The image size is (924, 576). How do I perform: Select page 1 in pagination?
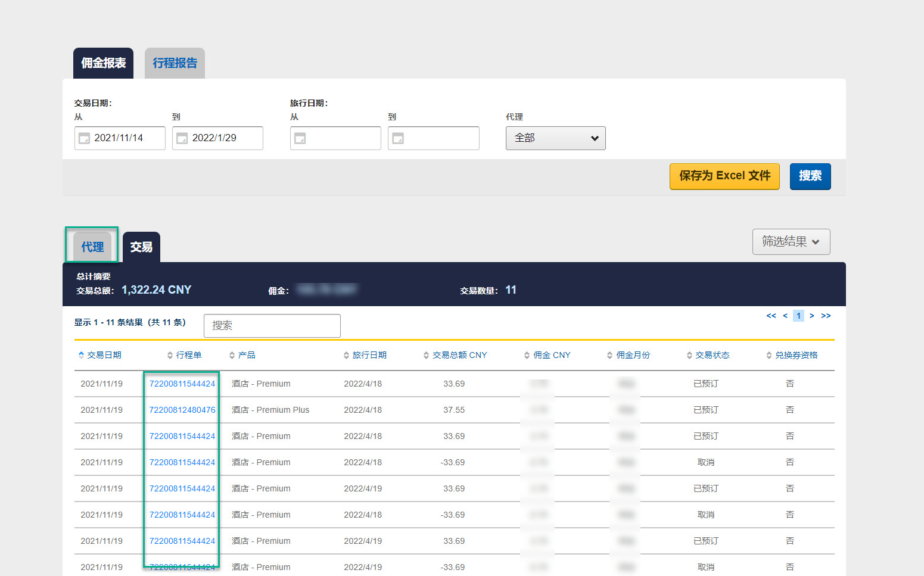coord(798,316)
